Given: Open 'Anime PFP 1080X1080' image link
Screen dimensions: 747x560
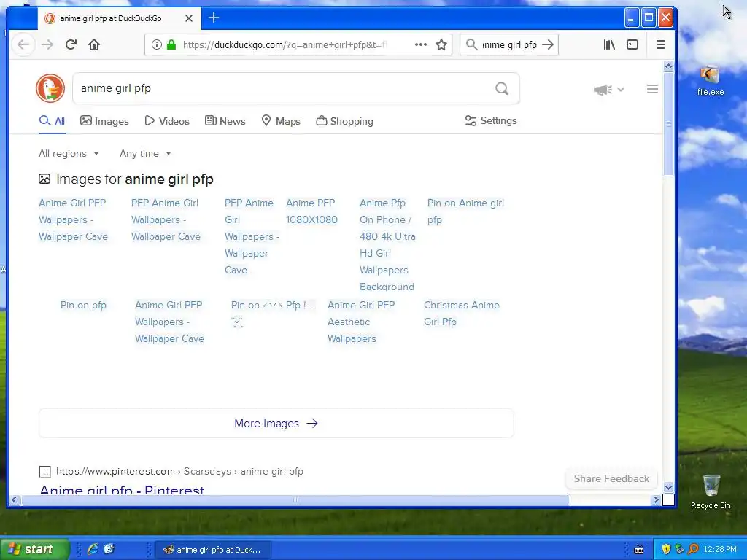Looking at the screenshot, I should [x=311, y=211].
